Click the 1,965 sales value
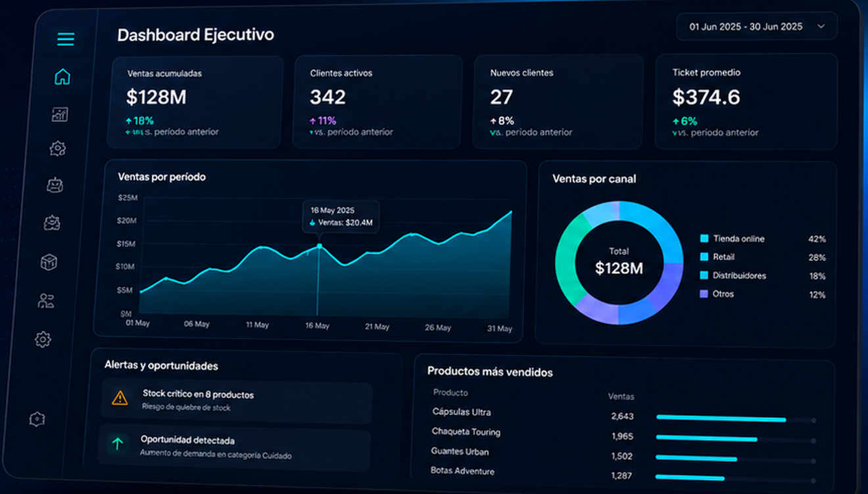Viewport: 868px width, 494px height. pos(622,436)
